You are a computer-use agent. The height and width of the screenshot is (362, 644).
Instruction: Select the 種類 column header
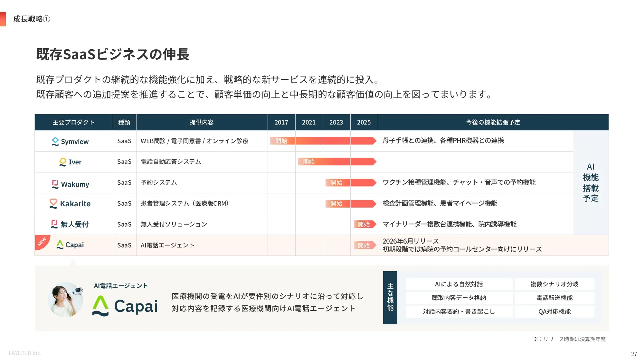[124, 122]
